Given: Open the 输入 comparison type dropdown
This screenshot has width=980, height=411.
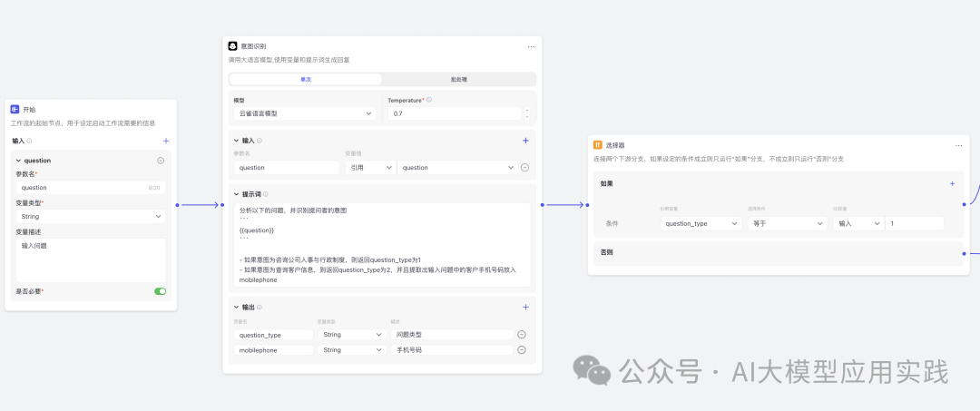Looking at the screenshot, I should click(x=858, y=223).
